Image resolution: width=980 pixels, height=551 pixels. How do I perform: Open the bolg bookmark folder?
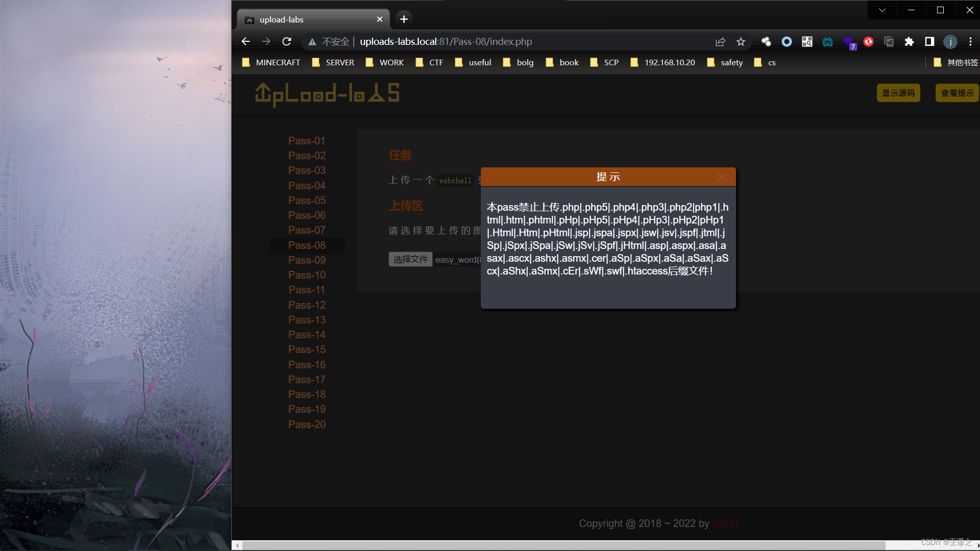pyautogui.click(x=518, y=62)
